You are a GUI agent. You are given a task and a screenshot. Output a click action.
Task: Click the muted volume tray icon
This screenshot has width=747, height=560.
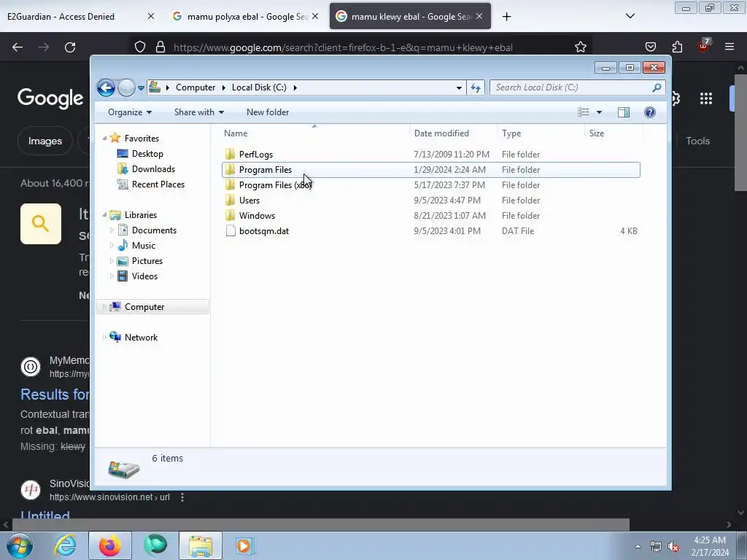(x=673, y=547)
